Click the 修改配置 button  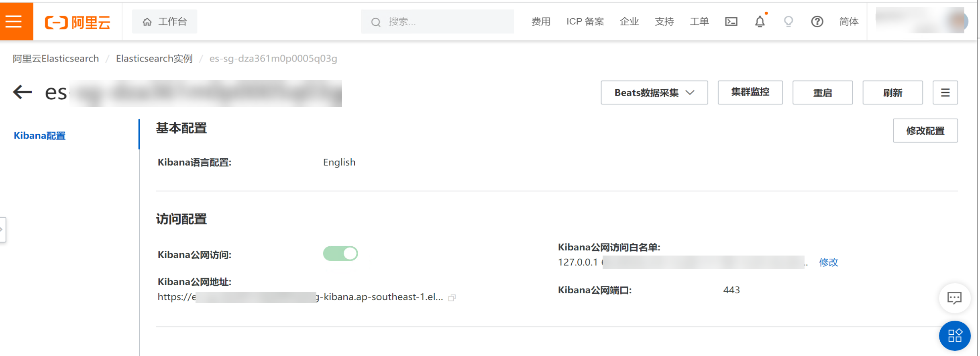click(925, 131)
